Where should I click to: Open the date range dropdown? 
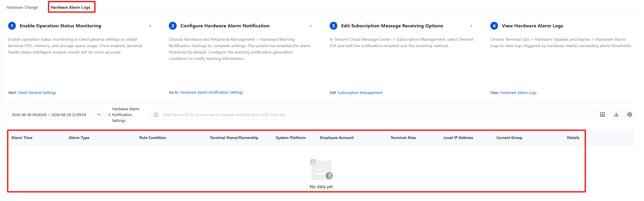tap(56, 115)
